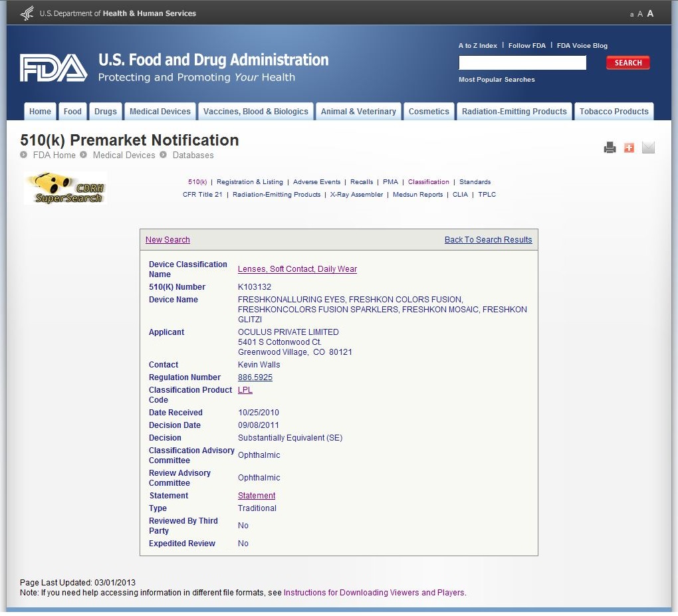Open TPLC database link
The width and height of the screenshot is (678, 616).
point(487,195)
